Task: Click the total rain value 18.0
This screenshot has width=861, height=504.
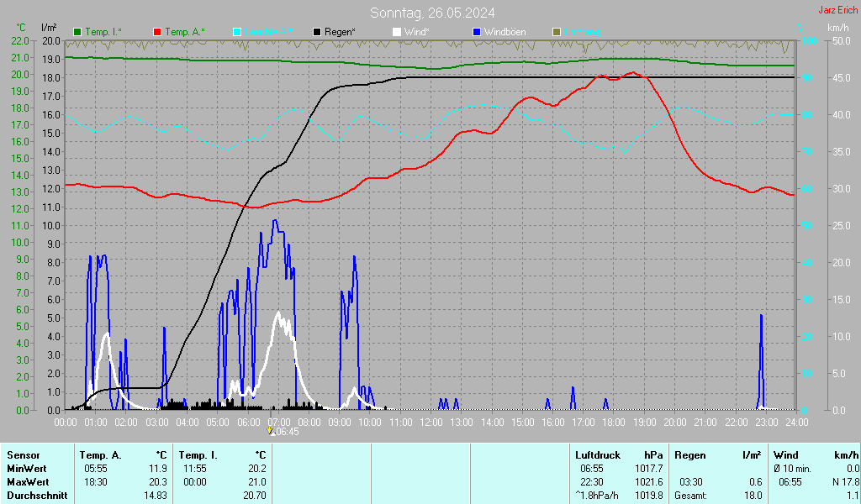Action: click(x=753, y=496)
